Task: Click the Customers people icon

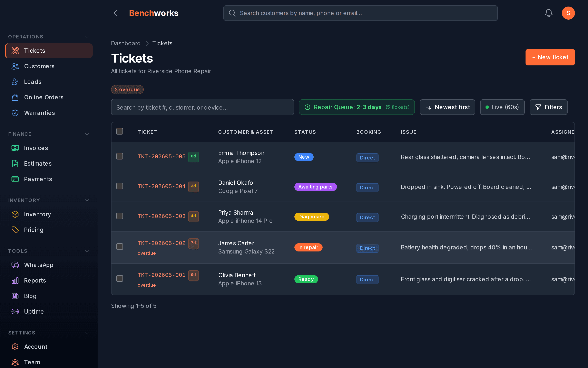Action: 15,66
